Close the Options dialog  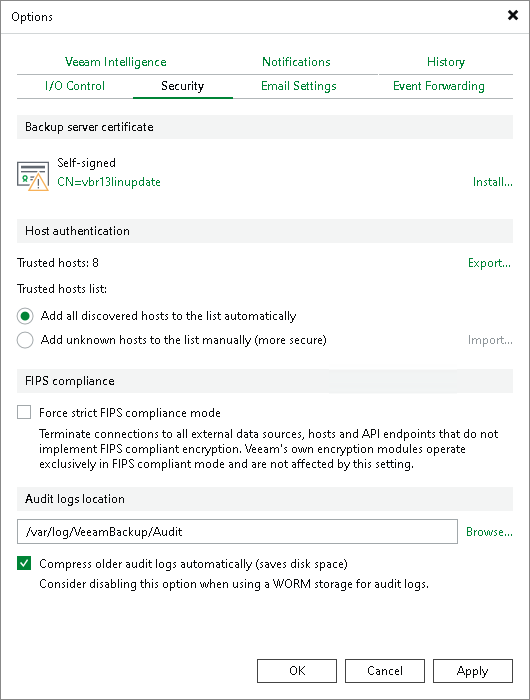point(513,15)
